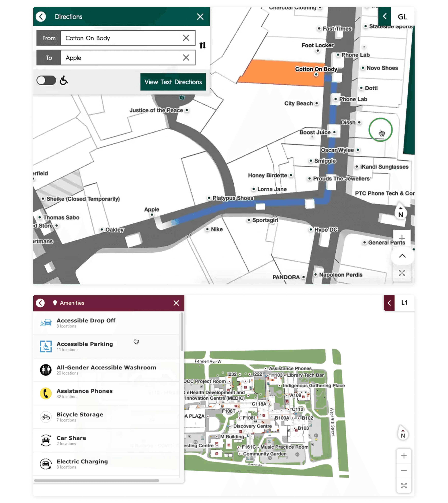448x503 pixels.
Task: Click the Accessible Parking wheelchair icon
Action: click(46, 346)
